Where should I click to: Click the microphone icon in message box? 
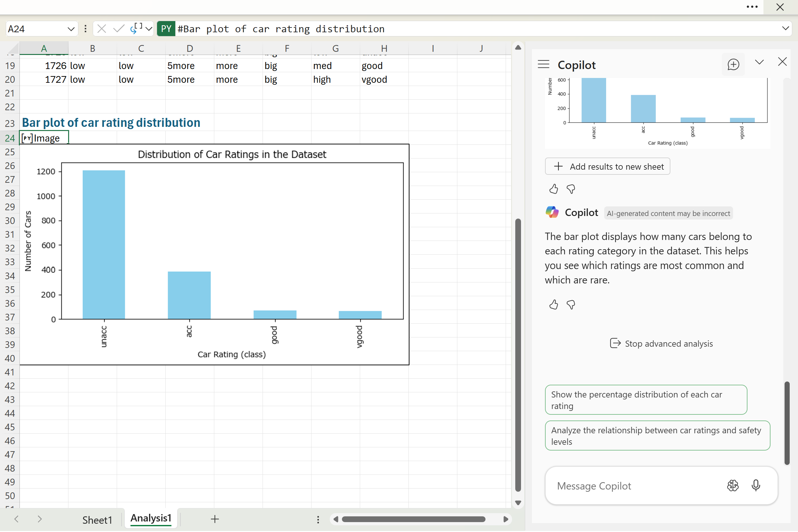[755, 486]
